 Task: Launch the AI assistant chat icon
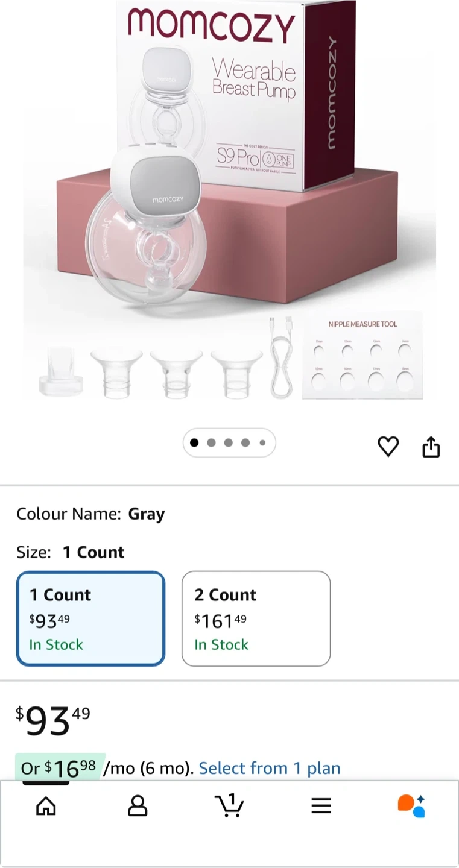411,806
